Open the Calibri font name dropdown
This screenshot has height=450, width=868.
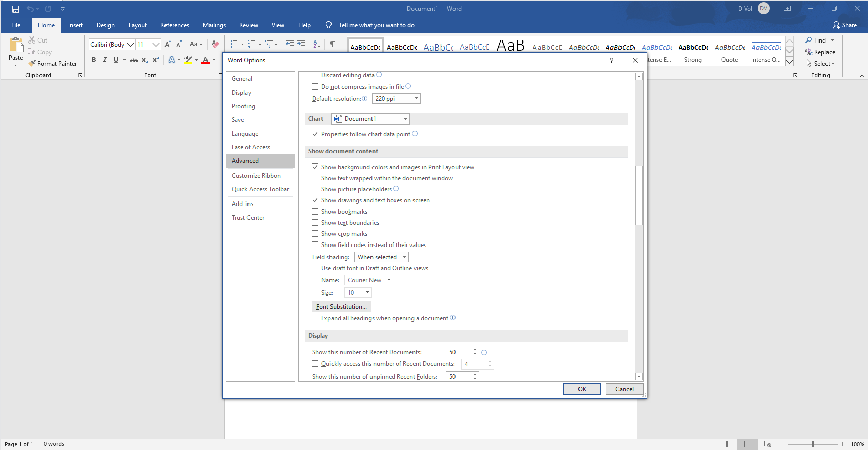[131, 45]
